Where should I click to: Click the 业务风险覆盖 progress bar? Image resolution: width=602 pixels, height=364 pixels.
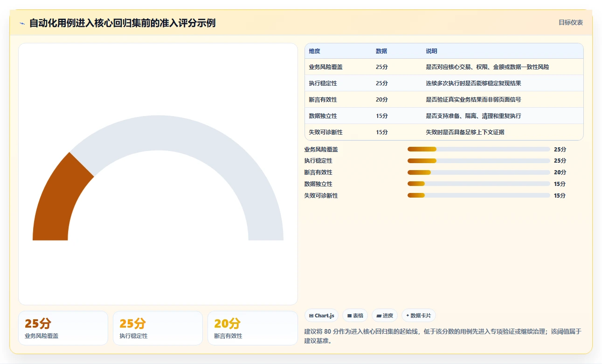tap(479, 149)
